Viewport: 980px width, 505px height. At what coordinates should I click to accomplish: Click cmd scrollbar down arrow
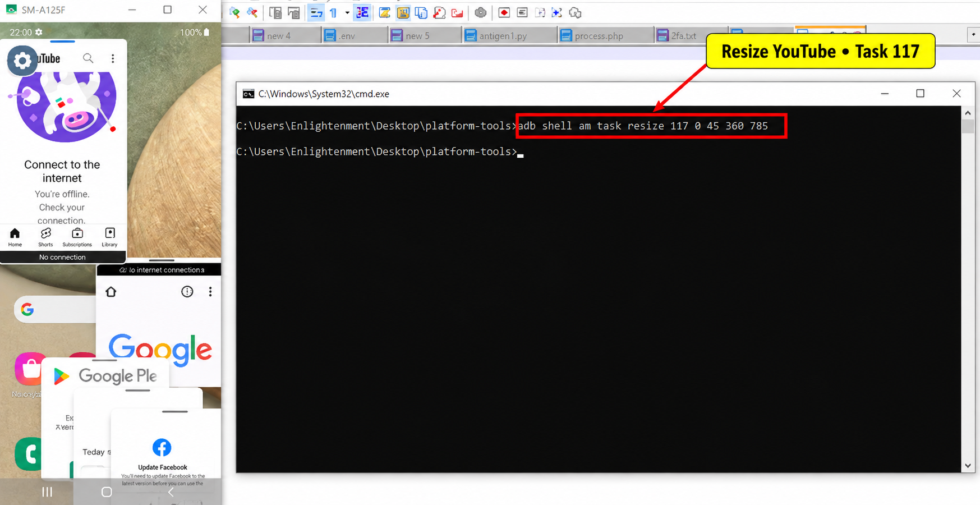[968, 466]
